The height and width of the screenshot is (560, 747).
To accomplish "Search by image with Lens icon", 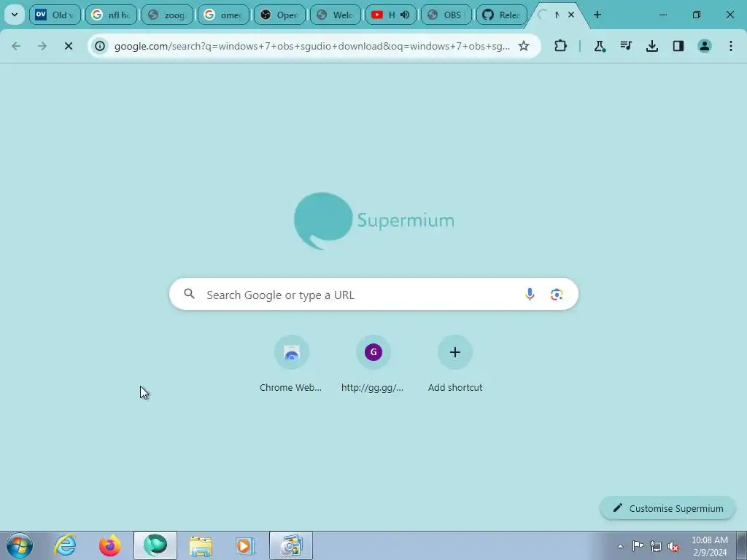I will [557, 295].
